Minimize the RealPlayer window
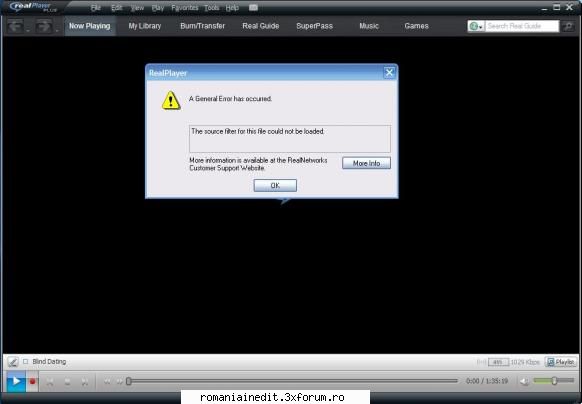 click(x=544, y=8)
